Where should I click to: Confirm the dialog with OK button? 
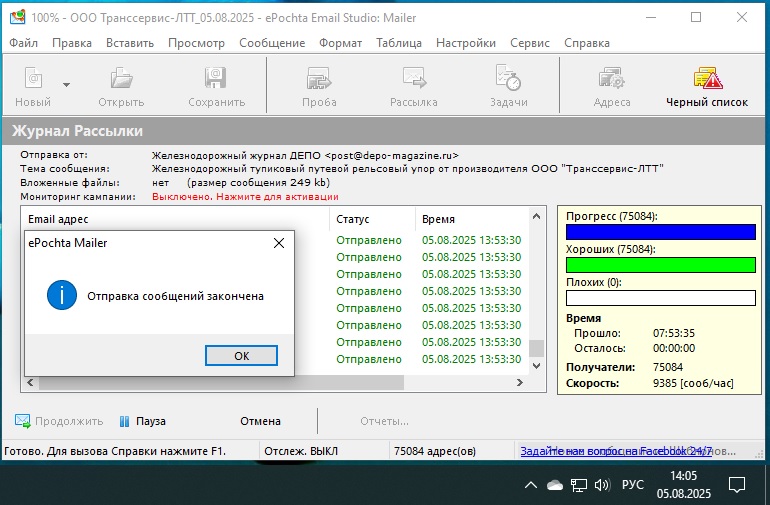tap(241, 356)
